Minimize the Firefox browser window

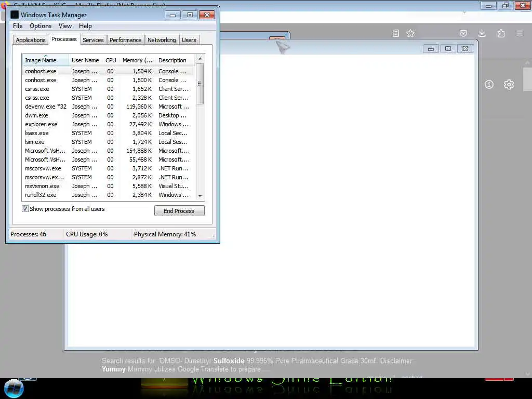(488, 6)
